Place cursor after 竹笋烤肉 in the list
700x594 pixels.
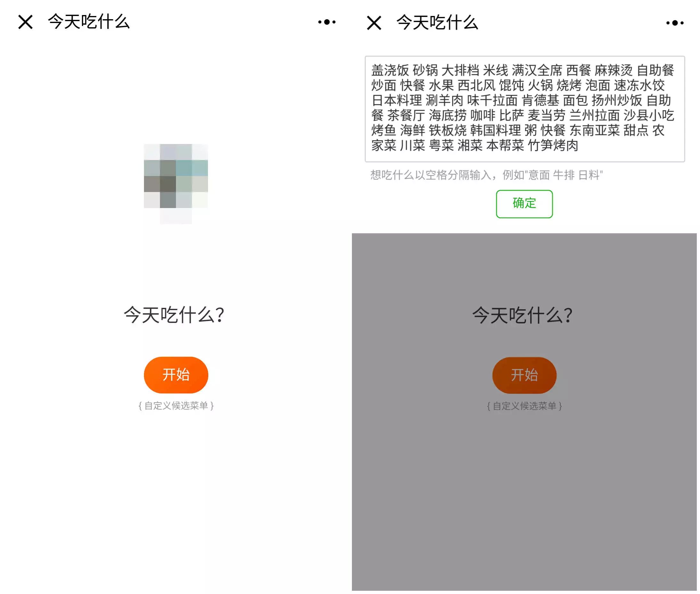click(578, 146)
